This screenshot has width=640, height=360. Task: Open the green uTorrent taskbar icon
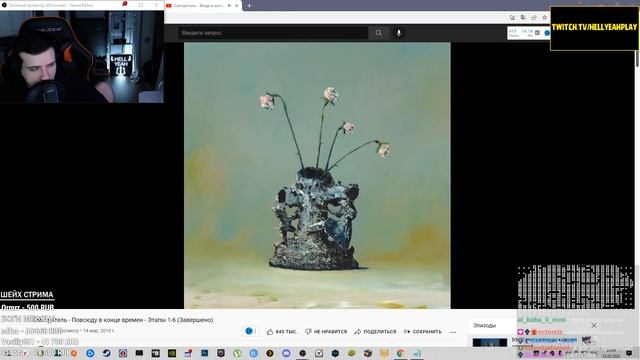[237, 353]
